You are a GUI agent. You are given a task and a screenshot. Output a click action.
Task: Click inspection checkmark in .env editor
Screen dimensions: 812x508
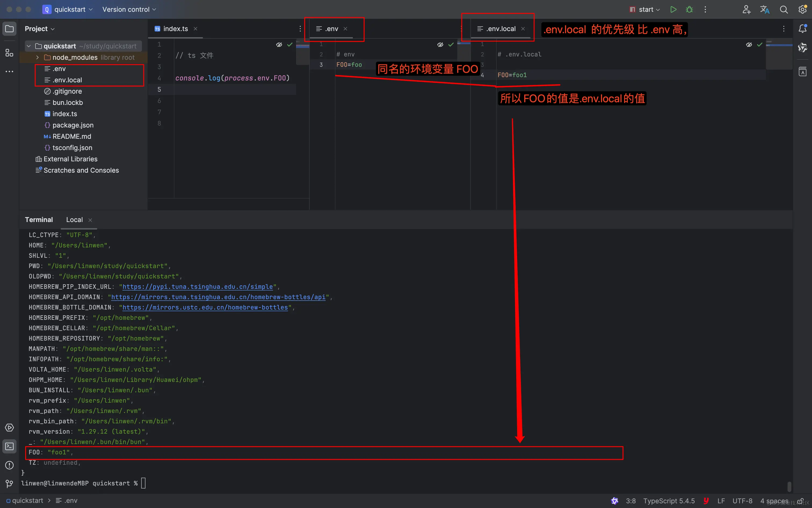[x=451, y=44]
